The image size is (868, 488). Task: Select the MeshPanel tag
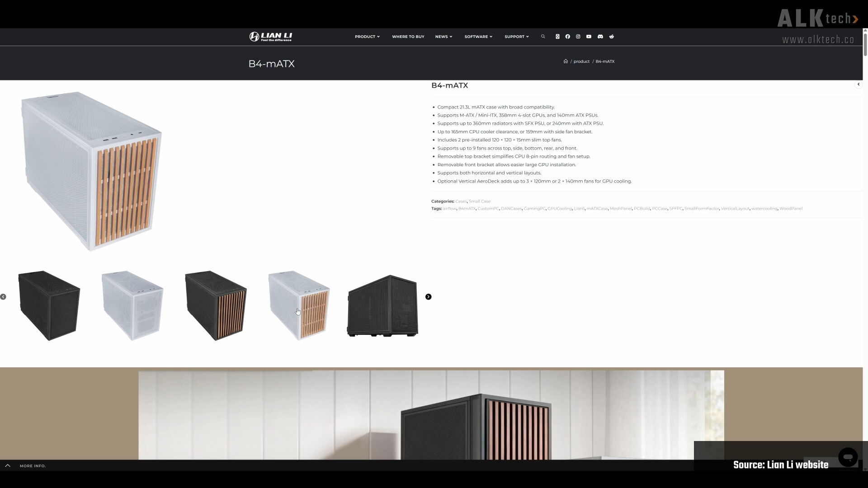(621, 209)
